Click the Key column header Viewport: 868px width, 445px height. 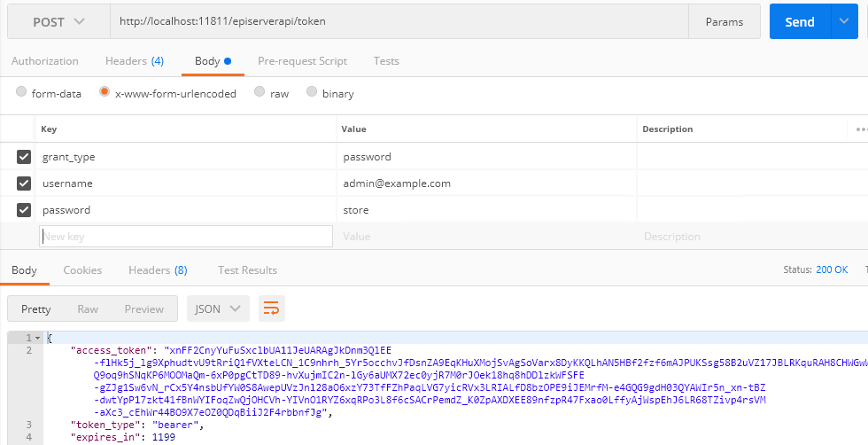point(49,129)
